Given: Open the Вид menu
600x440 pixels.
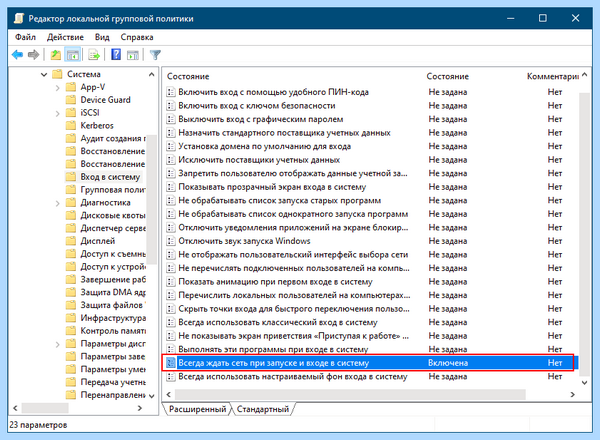Looking at the screenshot, I should 102,37.
